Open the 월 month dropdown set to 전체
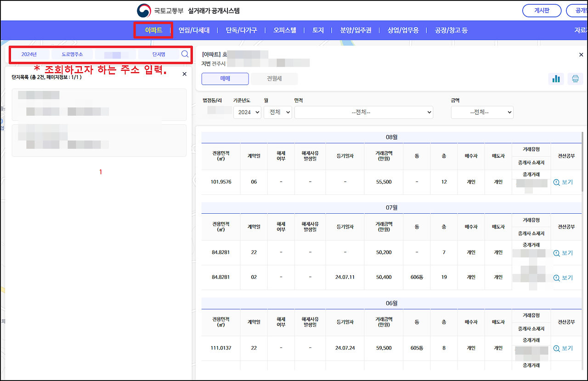 coord(277,112)
